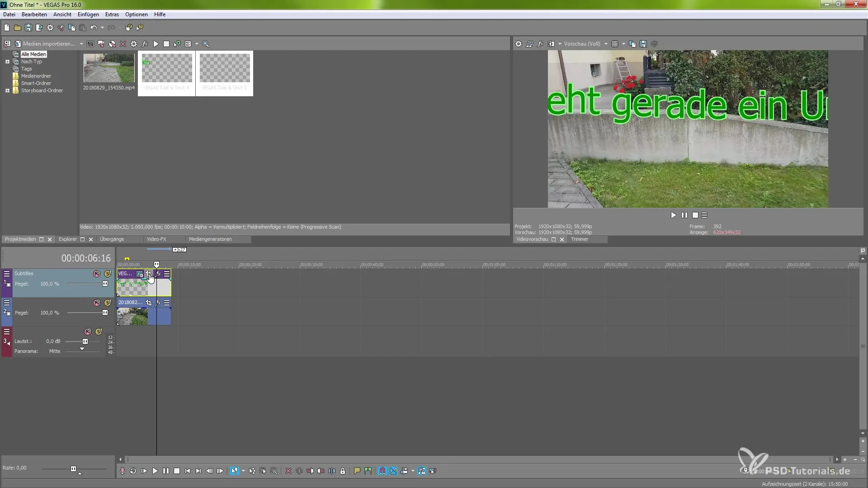Adjust the Subtitles track Pegel slider
Screen dimensions: 868x488
coord(105,284)
